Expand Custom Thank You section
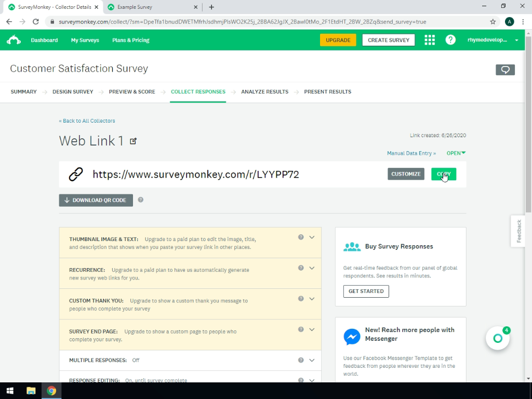This screenshot has height=399, width=532. pyautogui.click(x=312, y=299)
